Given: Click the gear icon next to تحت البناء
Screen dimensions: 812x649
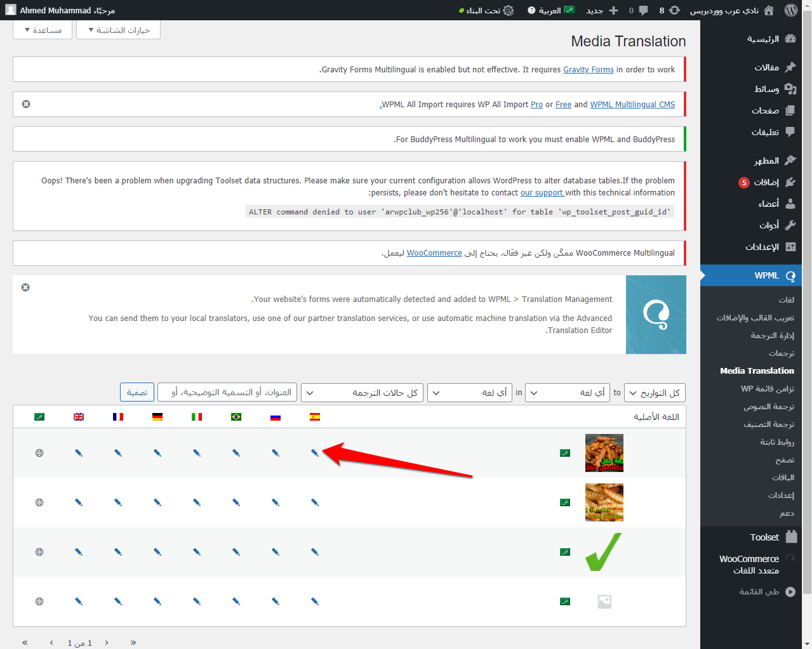Looking at the screenshot, I should 508,10.
